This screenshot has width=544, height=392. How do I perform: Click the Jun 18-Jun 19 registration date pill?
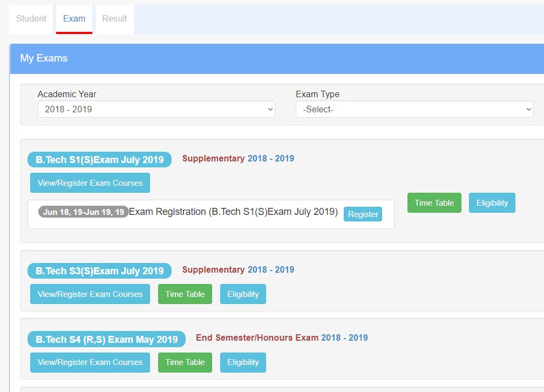pos(83,212)
